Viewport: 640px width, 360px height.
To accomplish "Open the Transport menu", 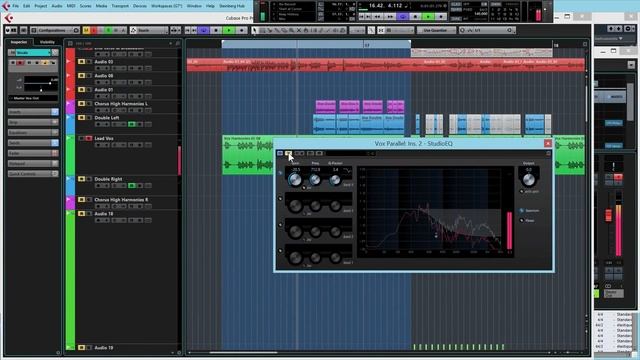I will [x=120, y=6].
